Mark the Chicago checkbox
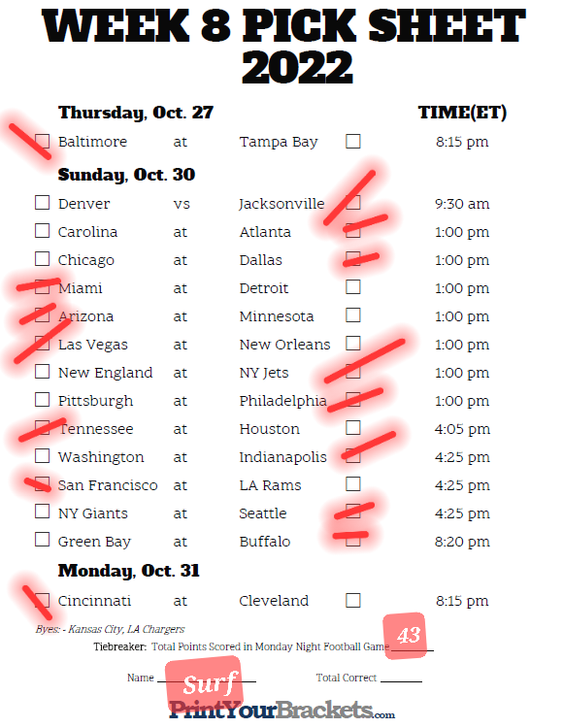Screen dimensions: 563x728 click(43, 258)
